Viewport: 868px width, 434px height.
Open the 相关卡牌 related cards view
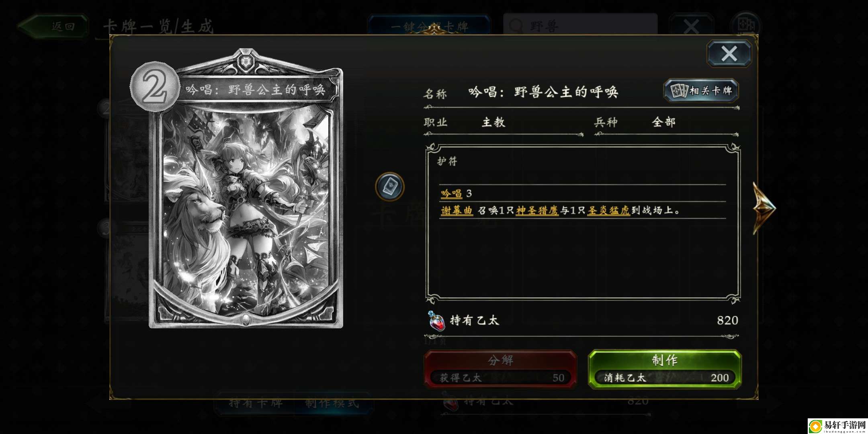coord(701,90)
